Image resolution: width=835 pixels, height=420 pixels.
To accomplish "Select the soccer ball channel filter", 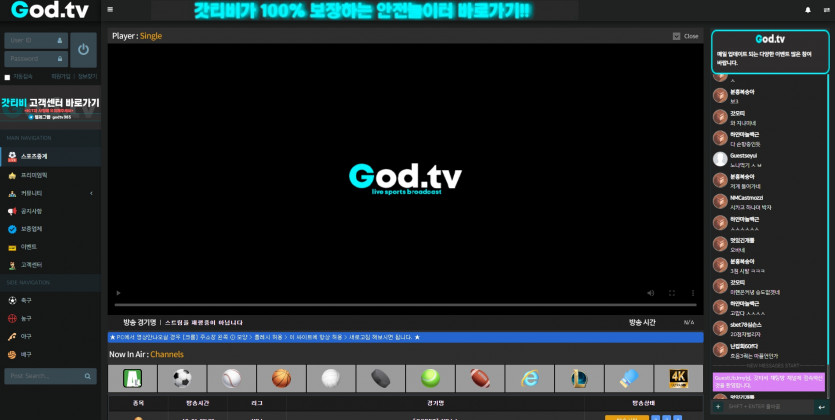I will pos(182,378).
